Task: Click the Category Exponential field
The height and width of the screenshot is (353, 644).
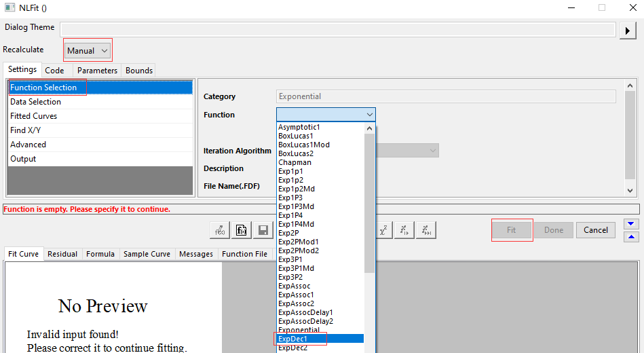Action: click(x=446, y=96)
